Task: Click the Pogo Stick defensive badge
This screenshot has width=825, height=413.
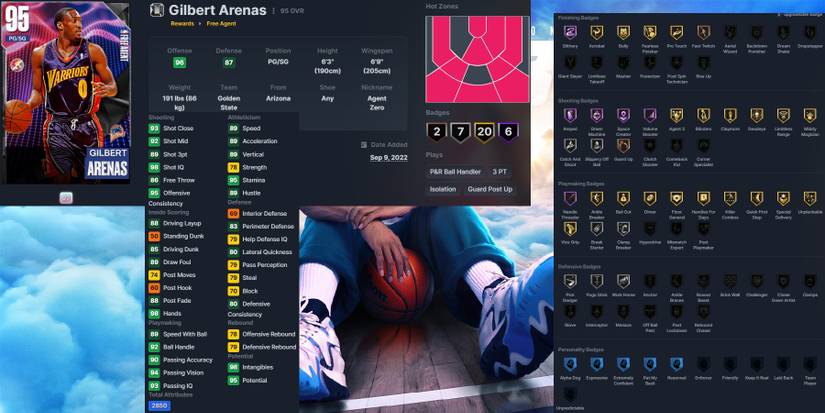Action: click(597, 282)
